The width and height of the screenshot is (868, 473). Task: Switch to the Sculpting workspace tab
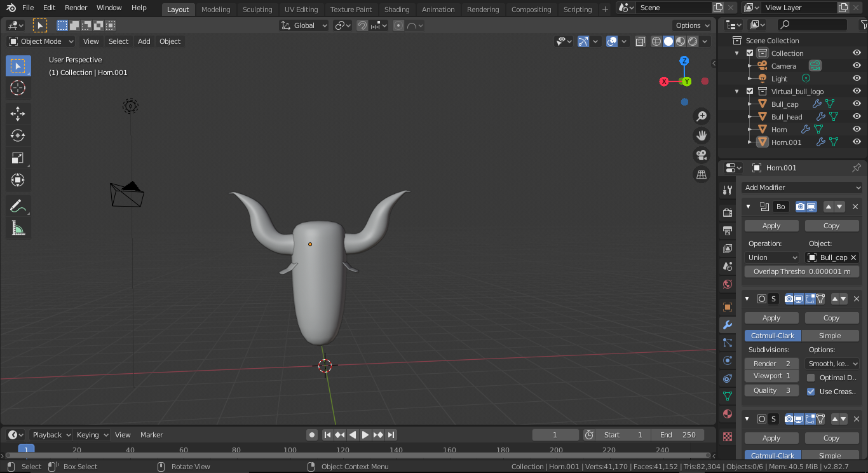(x=257, y=10)
